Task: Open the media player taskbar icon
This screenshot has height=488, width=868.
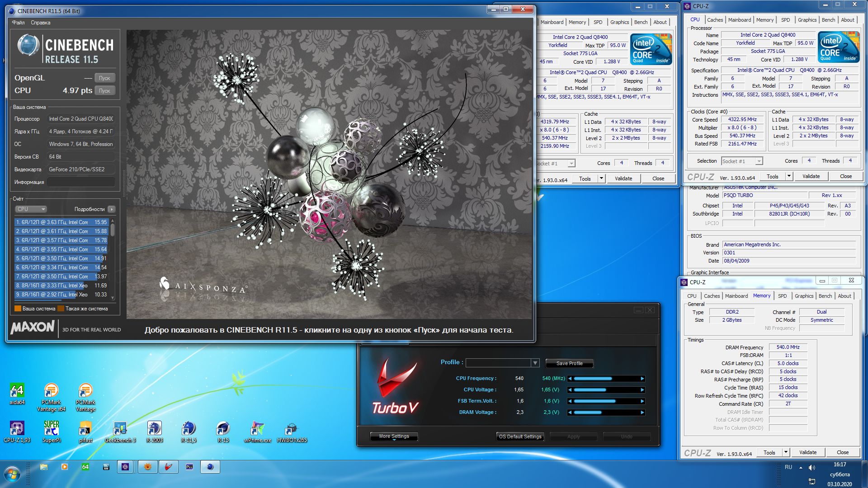Action: [65, 467]
